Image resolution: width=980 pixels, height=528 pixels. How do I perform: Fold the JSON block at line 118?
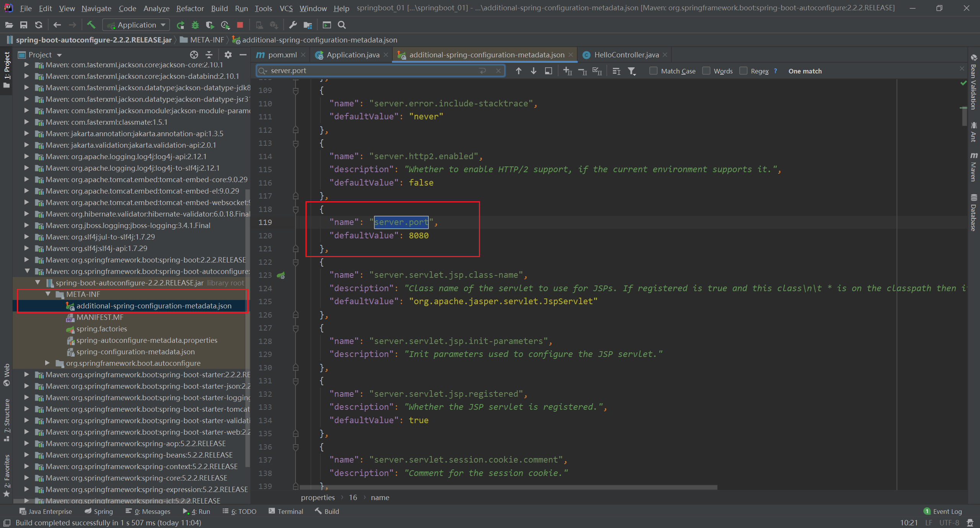click(x=296, y=209)
